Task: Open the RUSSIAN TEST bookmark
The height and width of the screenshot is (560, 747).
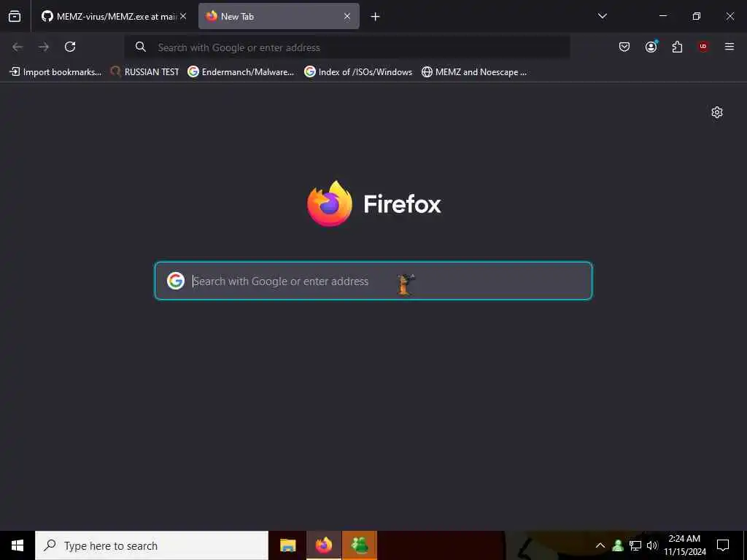Action: click(x=145, y=72)
